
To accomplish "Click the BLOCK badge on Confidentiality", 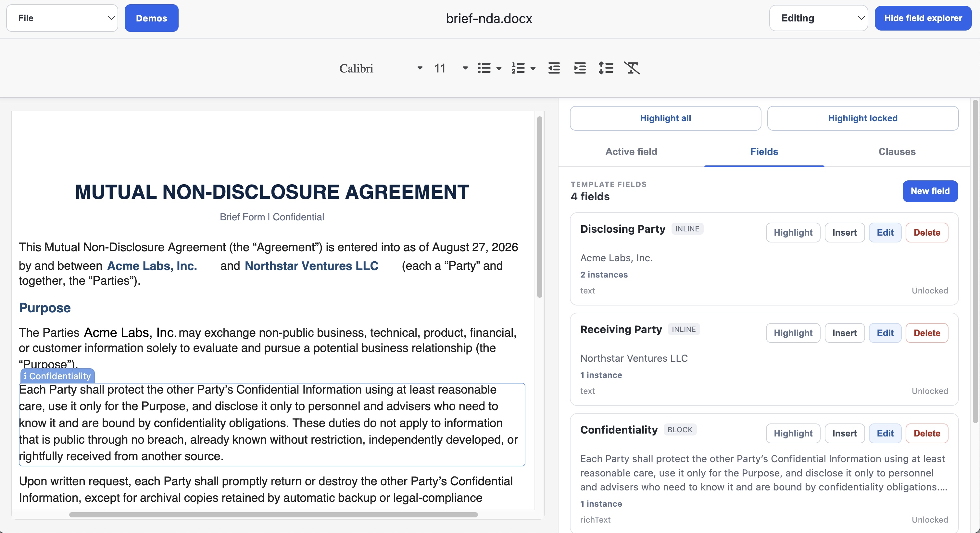I will [680, 430].
